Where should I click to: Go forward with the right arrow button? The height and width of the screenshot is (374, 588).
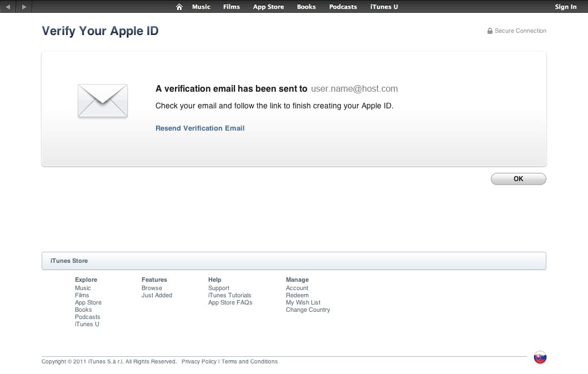point(24,7)
